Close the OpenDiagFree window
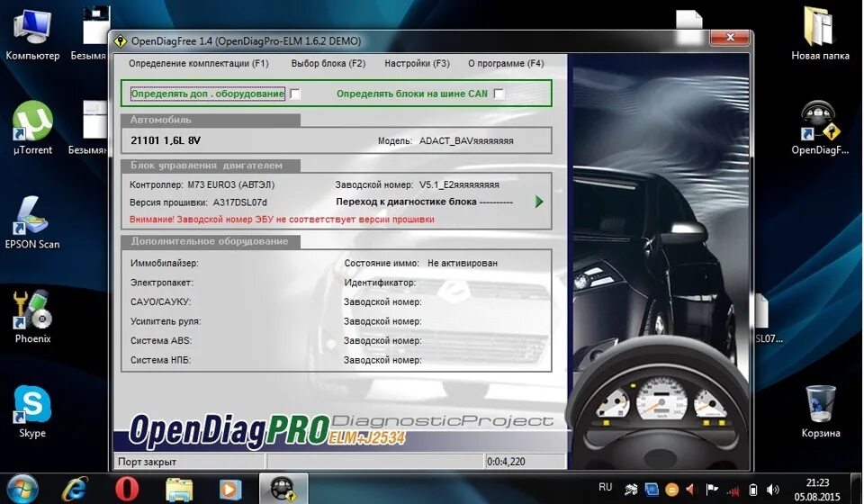 pos(730,37)
